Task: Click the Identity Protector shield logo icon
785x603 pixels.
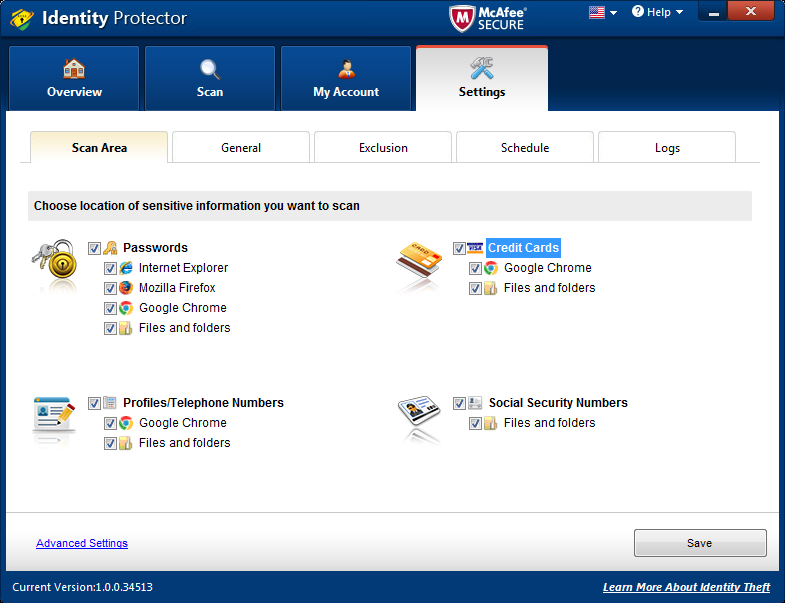Action: pyautogui.click(x=22, y=18)
